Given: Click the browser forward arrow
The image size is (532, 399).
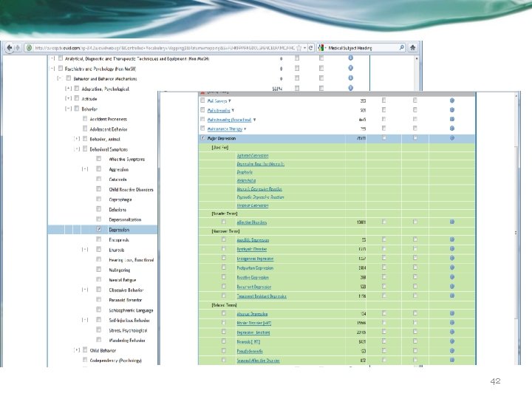Looking at the screenshot, I should coord(17,48).
